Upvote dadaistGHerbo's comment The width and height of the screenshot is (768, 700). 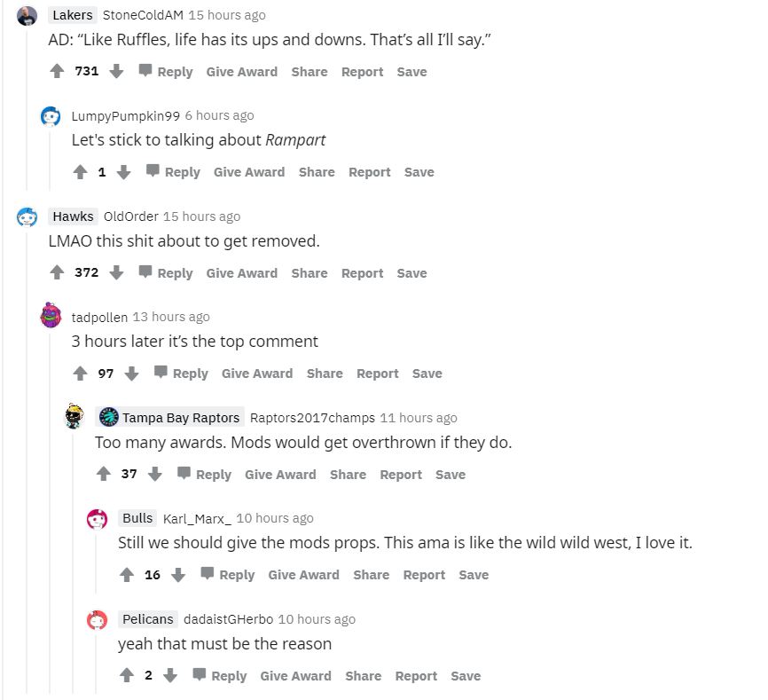click(127, 676)
